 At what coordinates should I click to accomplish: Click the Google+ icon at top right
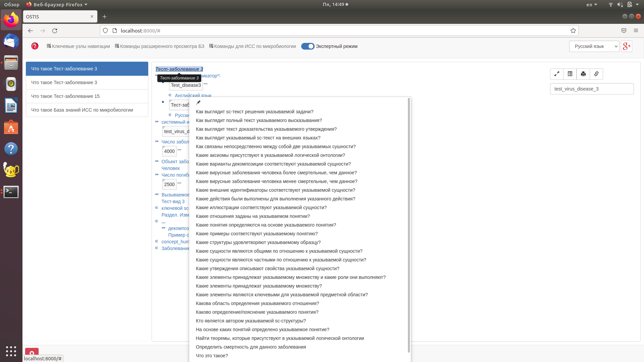coord(627,46)
